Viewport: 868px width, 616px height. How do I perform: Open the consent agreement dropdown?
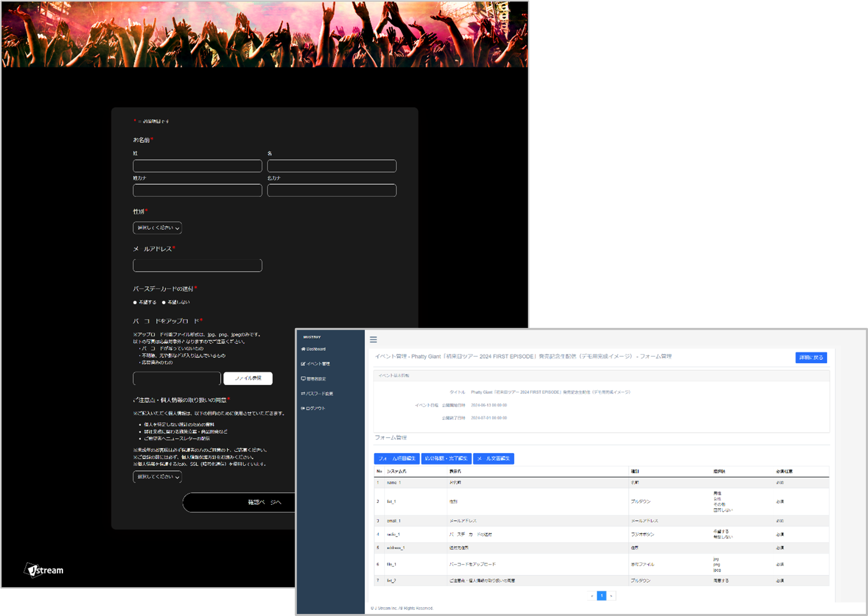(157, 477)
